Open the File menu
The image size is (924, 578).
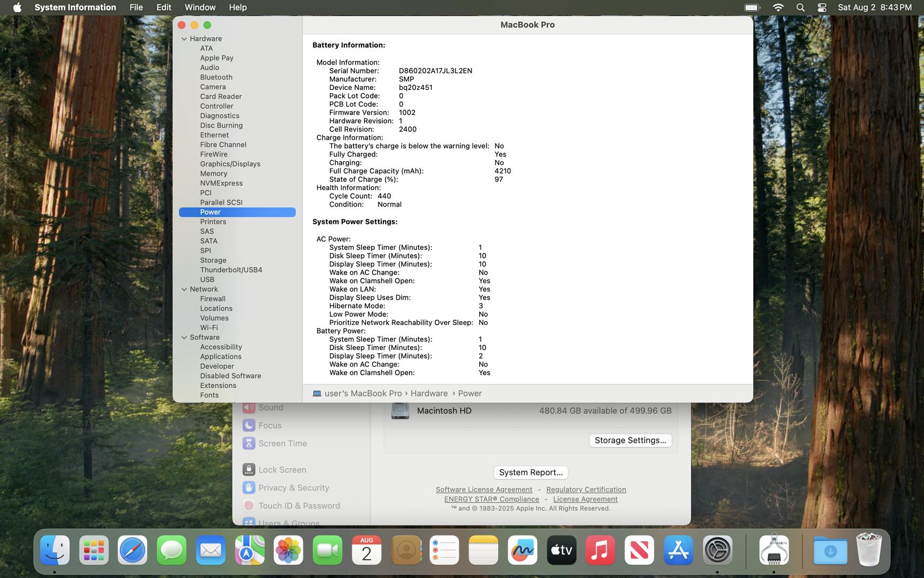(136, 7)
